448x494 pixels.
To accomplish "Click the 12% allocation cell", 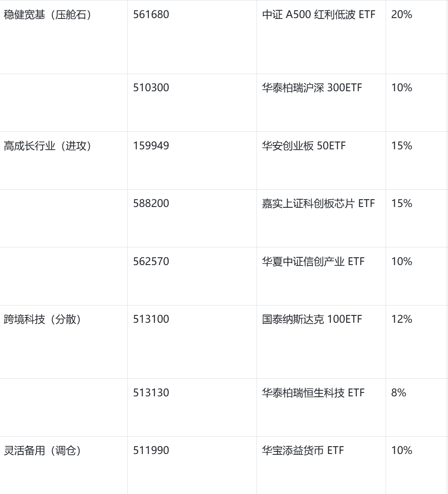I will click(402, 319).
